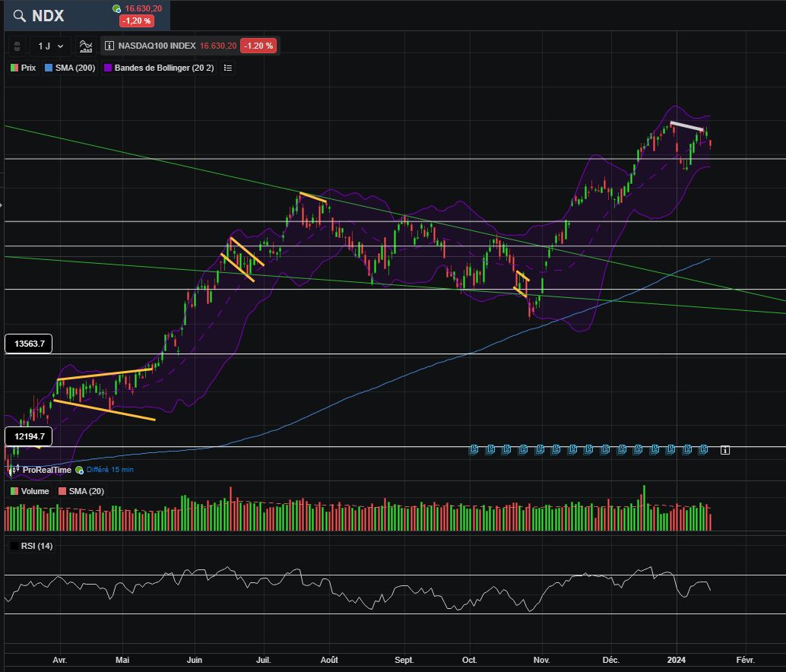Click the 13563.7 price level label
This screenshot has height=672, width=786.
coord(29,344)
